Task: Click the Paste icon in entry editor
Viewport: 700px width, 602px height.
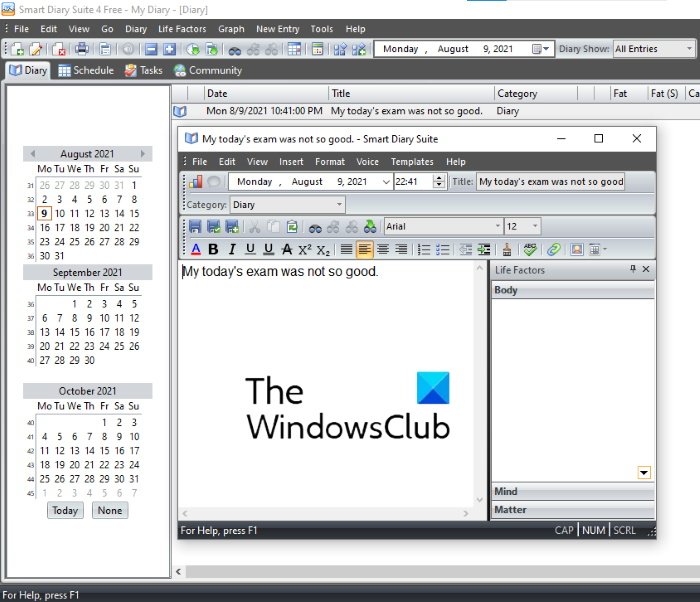Action: coord(292,227)
